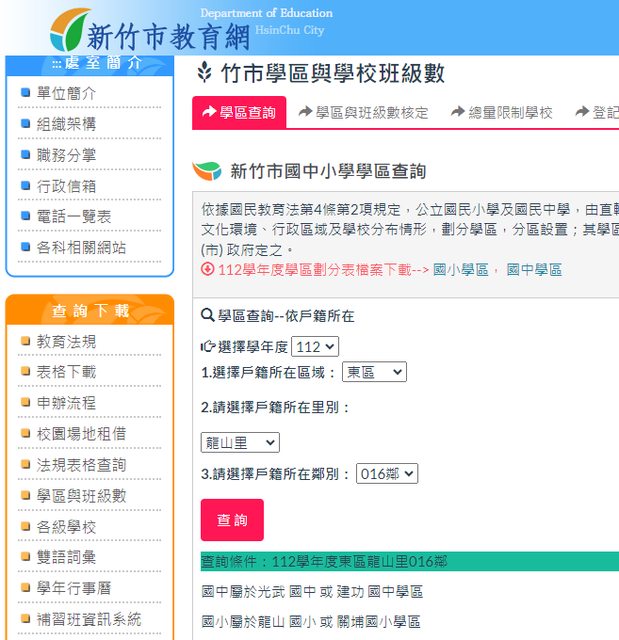The height and width of the screenshot is (640, 619).
Task: Open 補習班資訊系統 in the sidebar
Action: tap(89, 620)
